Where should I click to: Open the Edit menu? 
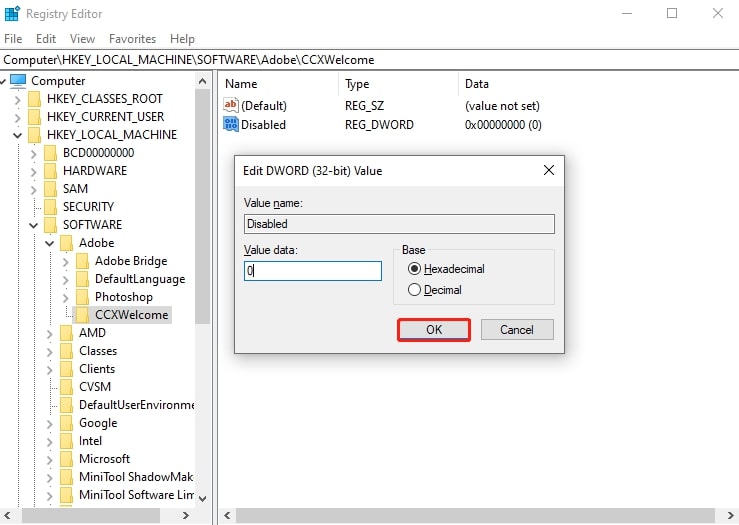point(46,39)
